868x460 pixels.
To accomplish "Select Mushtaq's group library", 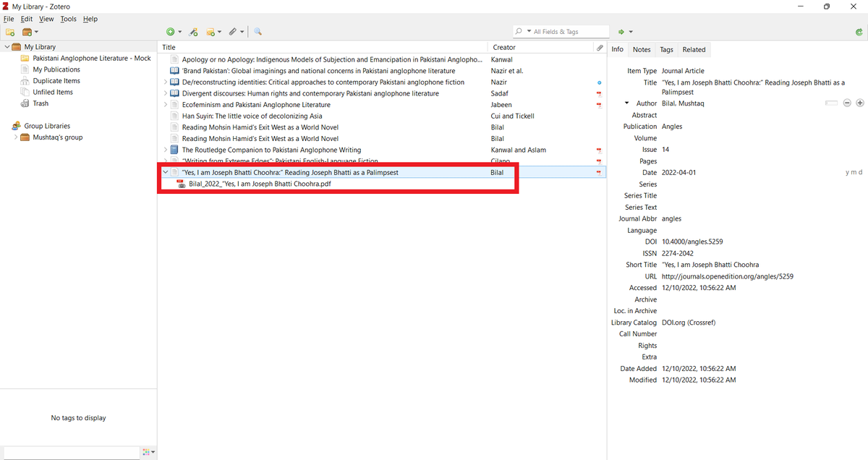I will pos(57,137).
